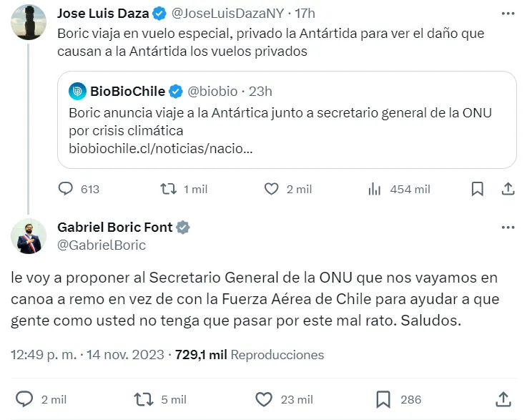Open more options on Boric's tweet
Screen dimensions: 527x420
pos(508,228)
